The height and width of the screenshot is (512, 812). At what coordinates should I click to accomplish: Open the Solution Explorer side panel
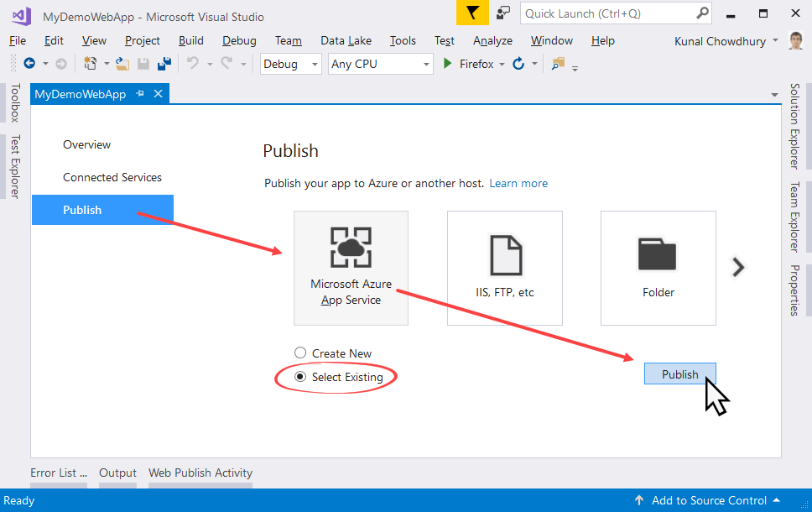[x=794, y=126]
